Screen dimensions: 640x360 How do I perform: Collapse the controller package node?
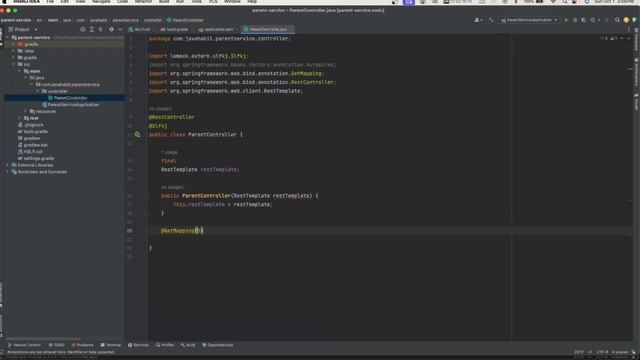(38, 91)
